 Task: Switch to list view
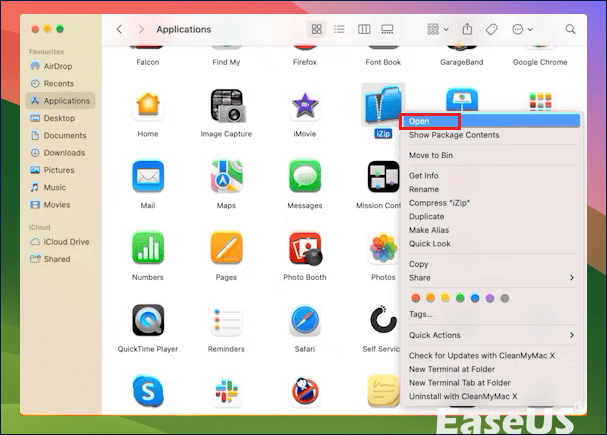pyautogui.click(x=340, y=30)
